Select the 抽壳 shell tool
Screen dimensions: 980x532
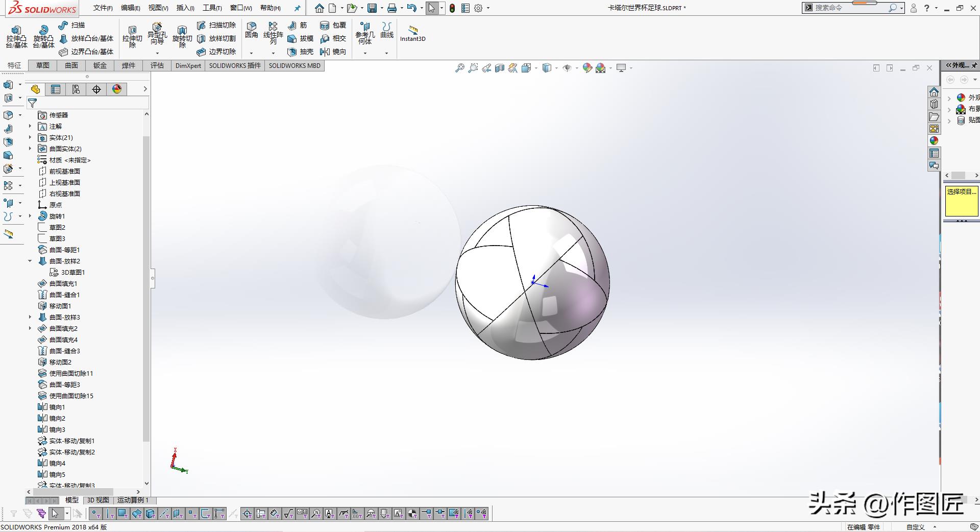pos(300,52)
